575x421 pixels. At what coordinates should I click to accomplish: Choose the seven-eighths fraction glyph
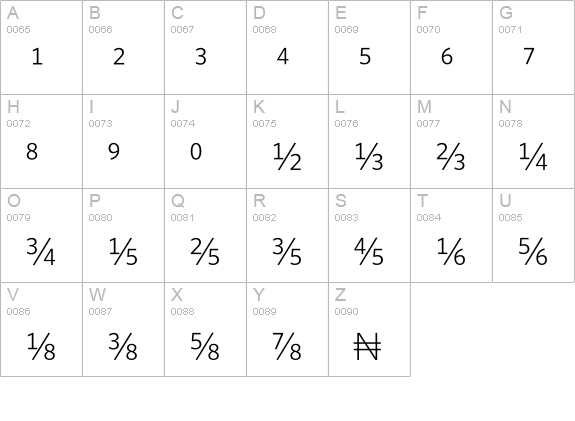coord(287,346)
